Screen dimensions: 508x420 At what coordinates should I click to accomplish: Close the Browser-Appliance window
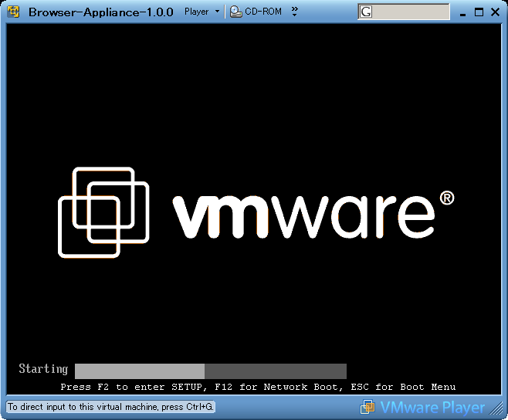(495, 12)
